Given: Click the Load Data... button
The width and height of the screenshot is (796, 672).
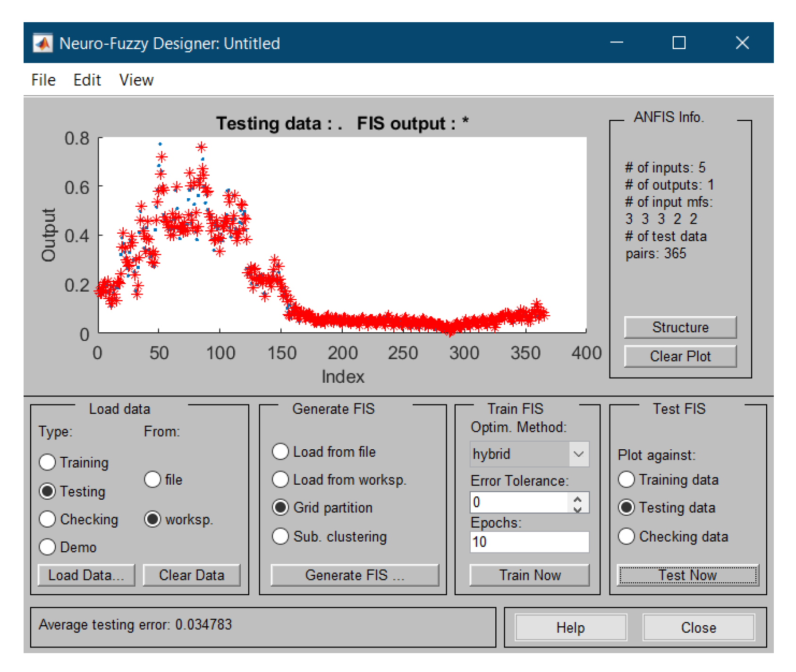Looking at the screenshot, I should [x=86, y=575].
